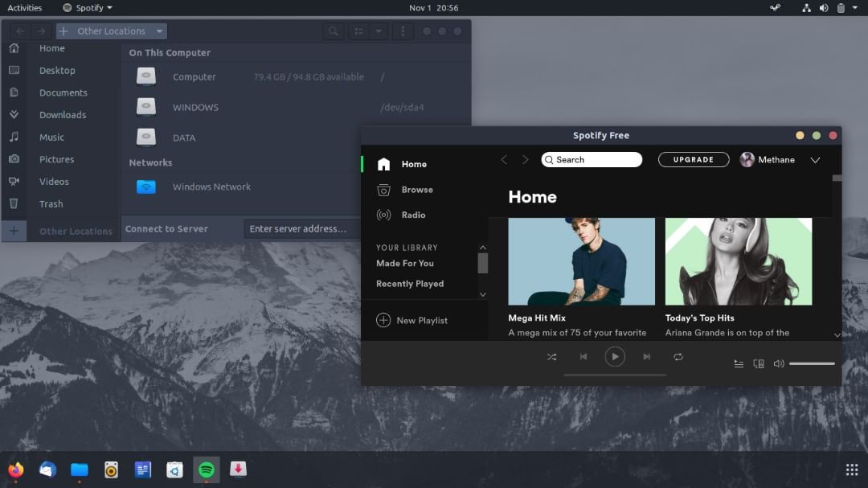Adjust the Spotify volume slider

(812, 364)
